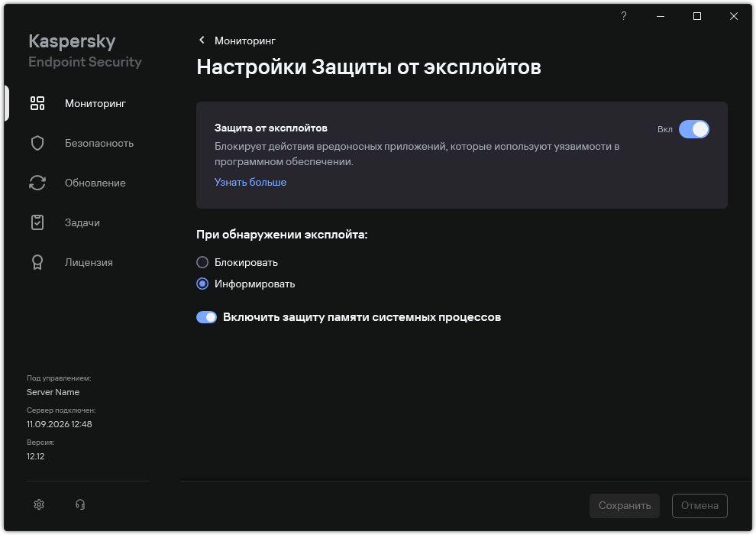Select the Информировать radio button
Image resolution: width=756 pixels, height=535 pixels.
click(202, 284)
